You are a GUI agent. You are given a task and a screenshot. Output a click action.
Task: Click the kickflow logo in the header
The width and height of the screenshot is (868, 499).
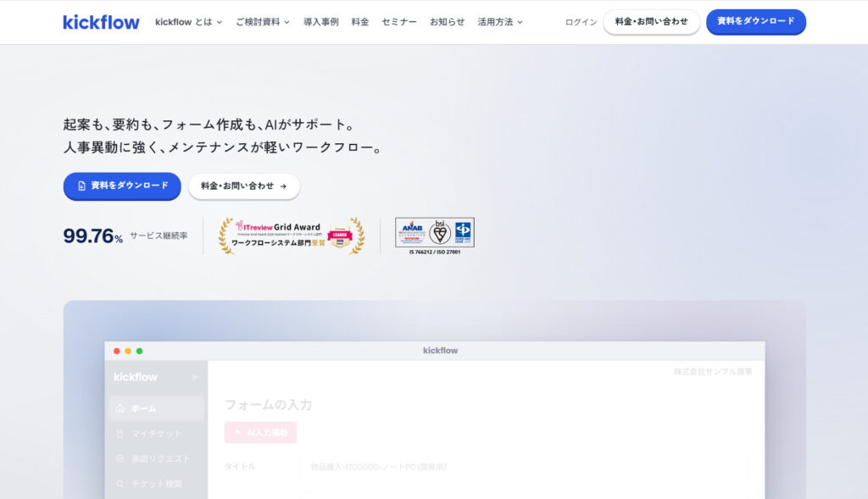click(101, 22)
